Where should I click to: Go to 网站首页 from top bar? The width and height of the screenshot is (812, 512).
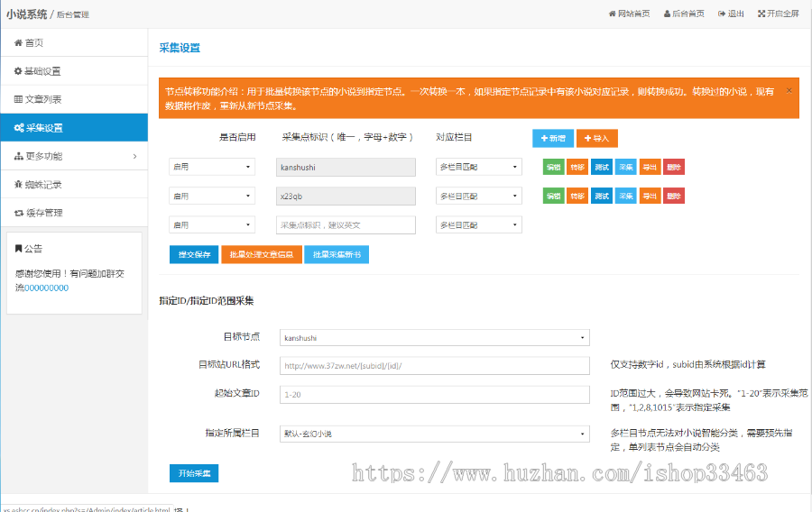click(x=629, y=14)
